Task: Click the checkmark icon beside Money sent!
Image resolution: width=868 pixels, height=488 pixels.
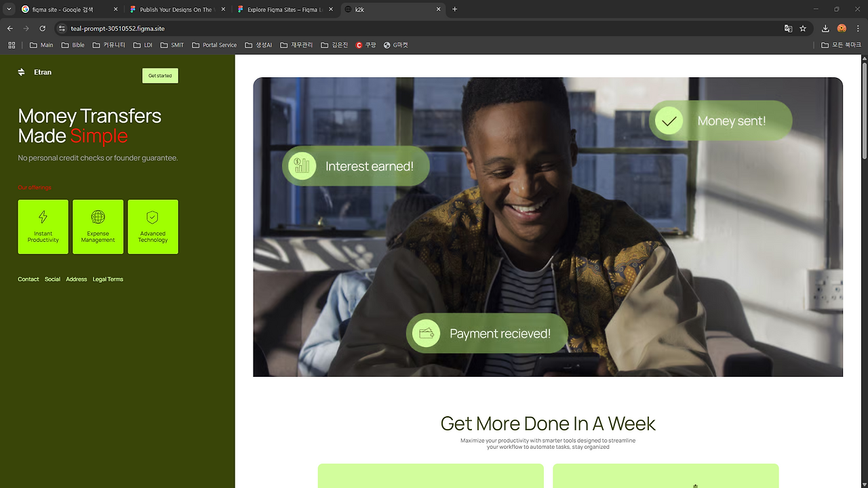Action: click(x=669, y=121)
